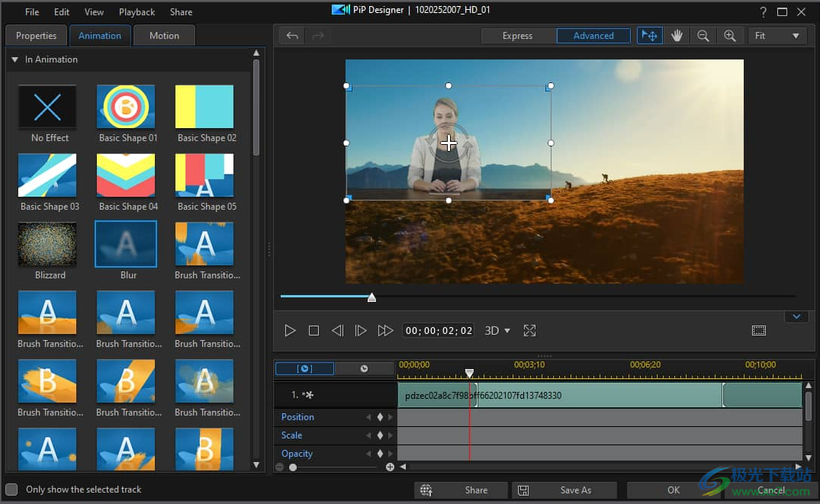
Task: Step to the next frame
Action: tap(361, 330)
